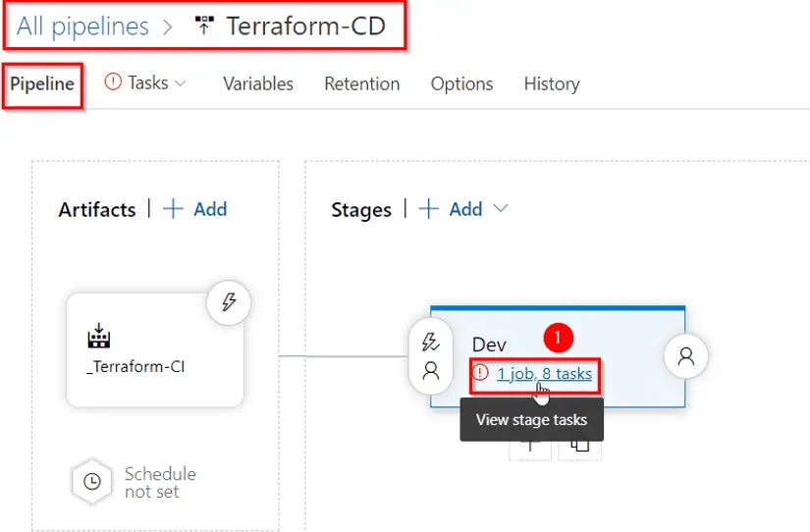810x532 pixels.
Task: Click the plus icon beneath Dev stage
Action: (x=529, y=445)
